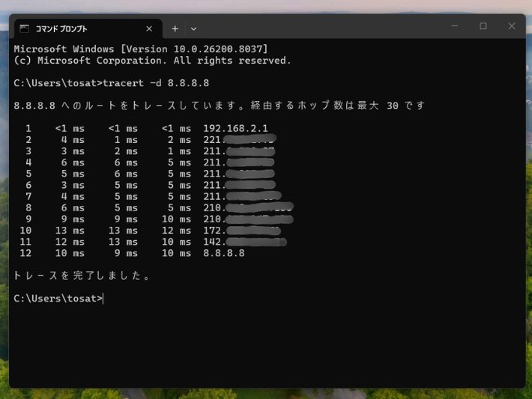Maximize the terminal window
The height and width of the screenshot is (399, 532).
click(x=483, y=26)
